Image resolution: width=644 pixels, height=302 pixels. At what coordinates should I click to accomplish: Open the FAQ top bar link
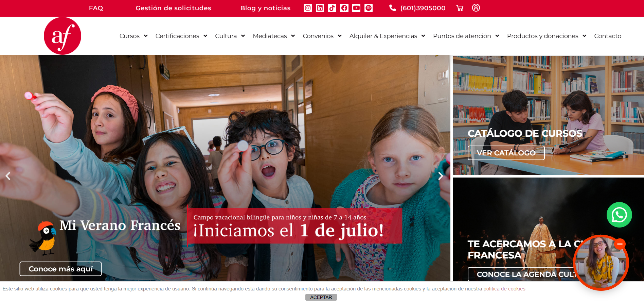click(x=96, y=8)
